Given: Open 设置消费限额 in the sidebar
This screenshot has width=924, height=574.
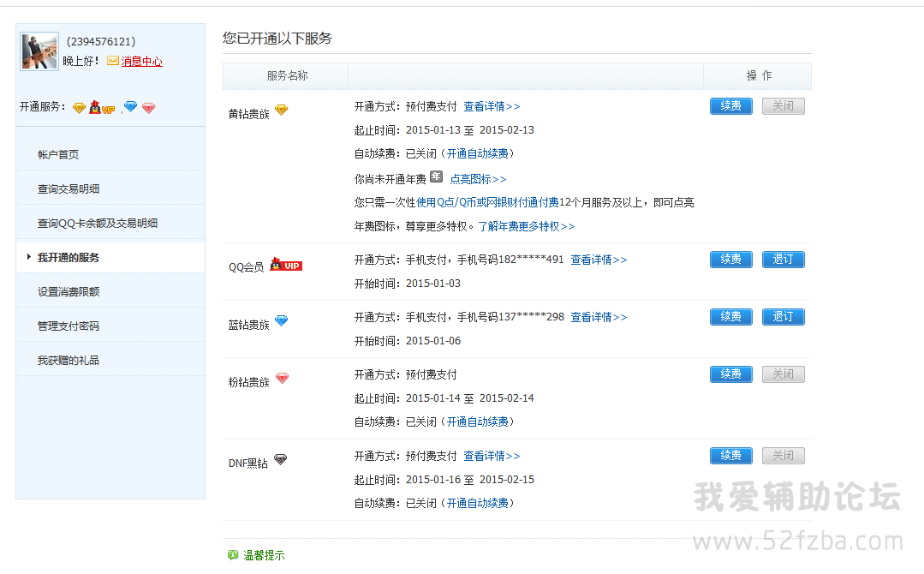Looking at the screenshot, I should tap(69, 292).
